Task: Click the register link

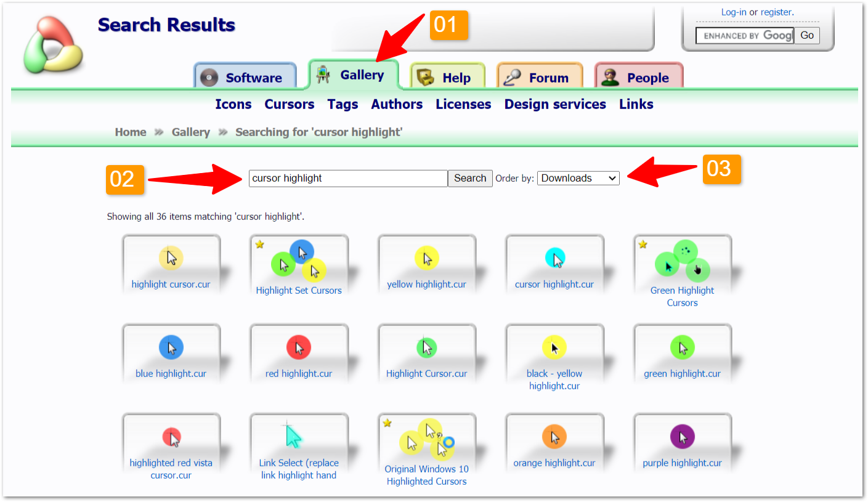Action: (x=777, y=12)
